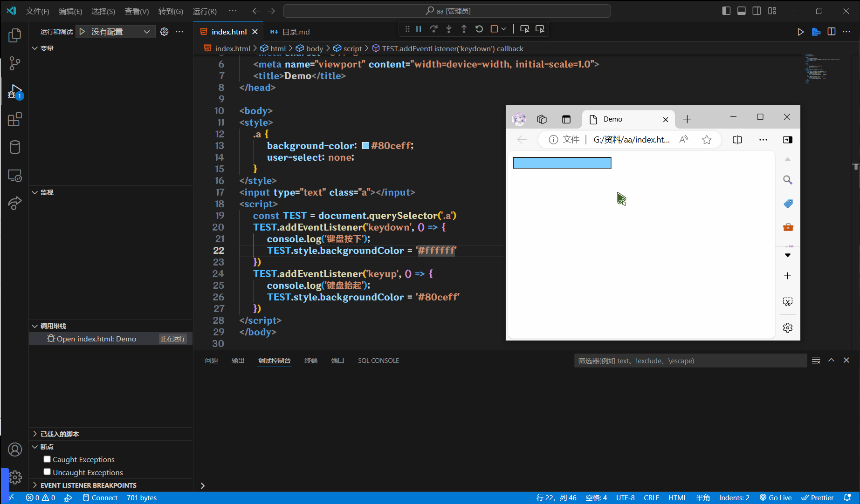Image resolution: width=860 pixels, height=504 pixels.
Task: Navigate forward with the title bar arrow
Action: pos(271,11)
